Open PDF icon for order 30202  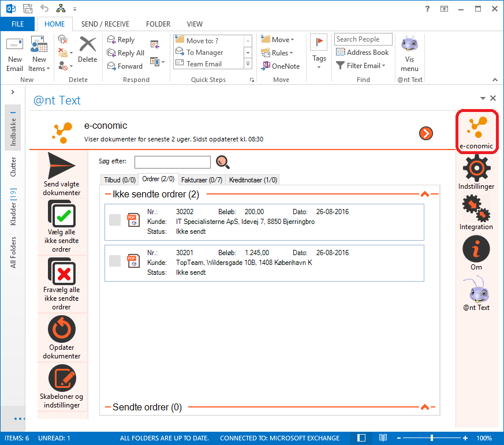[133, 220]
